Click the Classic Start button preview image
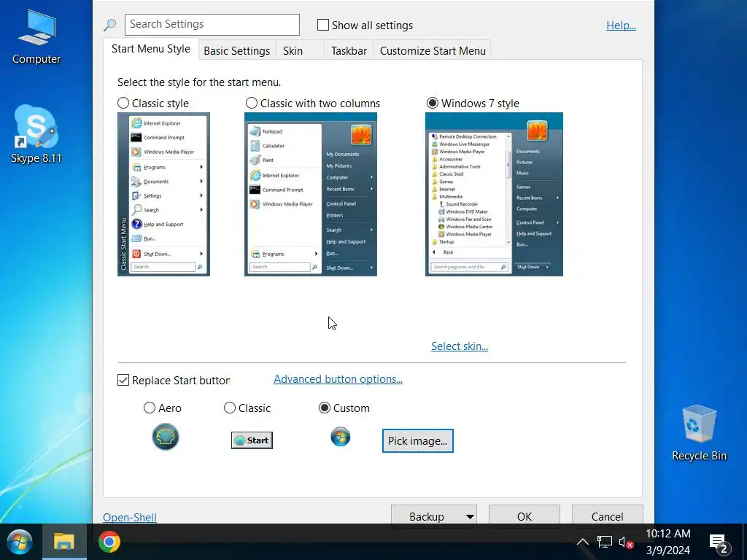 coord(252,440)
